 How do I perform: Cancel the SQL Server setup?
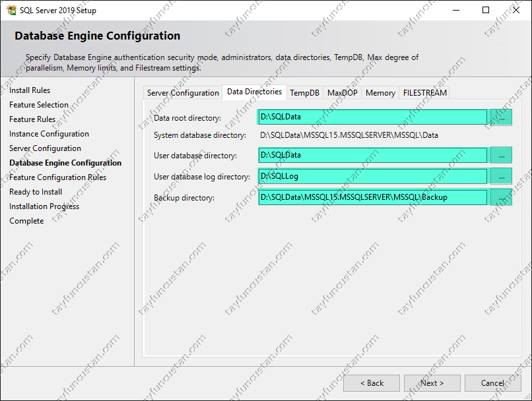coord(492,383)
